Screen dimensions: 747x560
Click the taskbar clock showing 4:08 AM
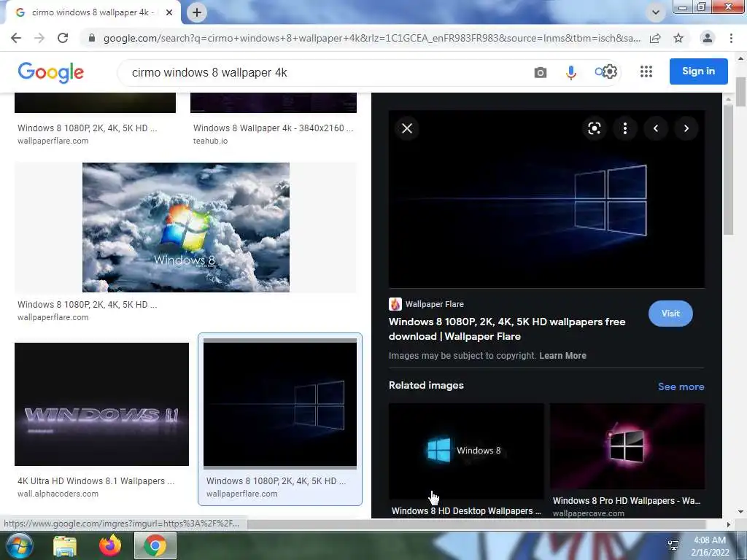tap(710, 546)
